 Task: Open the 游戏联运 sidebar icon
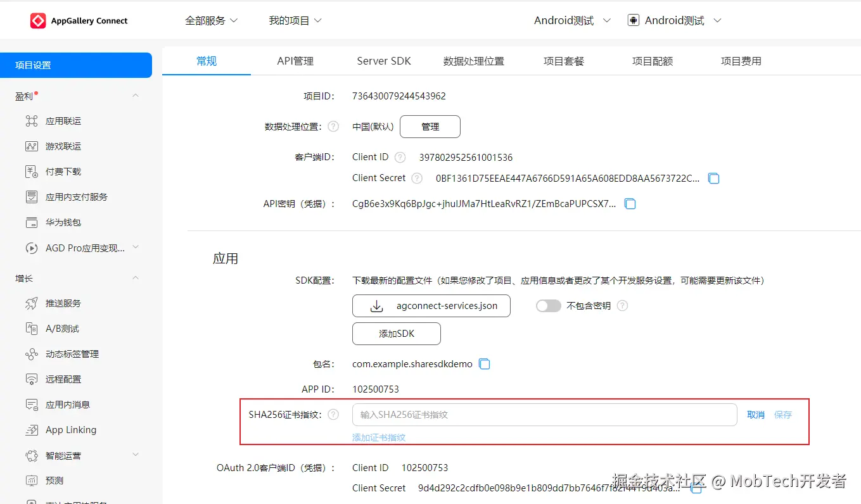click(x=32, y=146)
